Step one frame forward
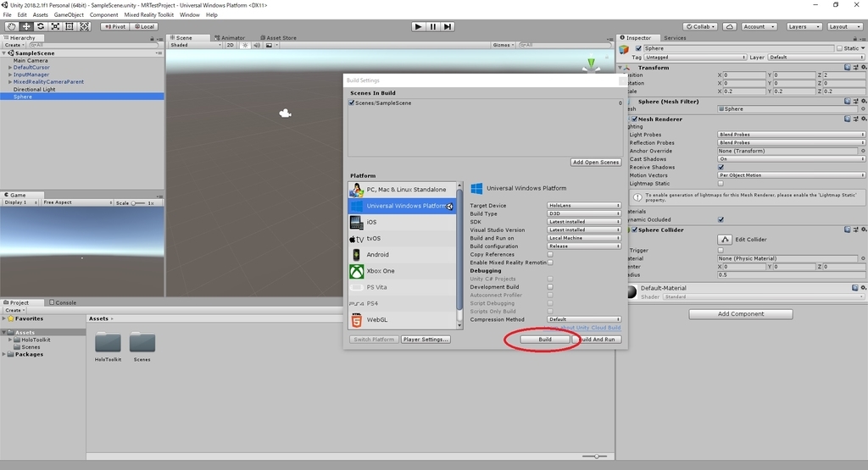 click(x=448, y=26)
